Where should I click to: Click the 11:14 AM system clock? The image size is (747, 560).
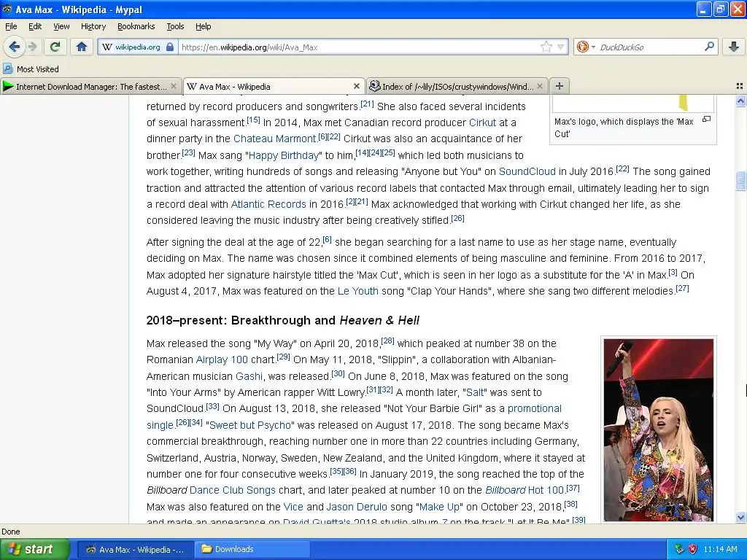[x=720, y=549]
